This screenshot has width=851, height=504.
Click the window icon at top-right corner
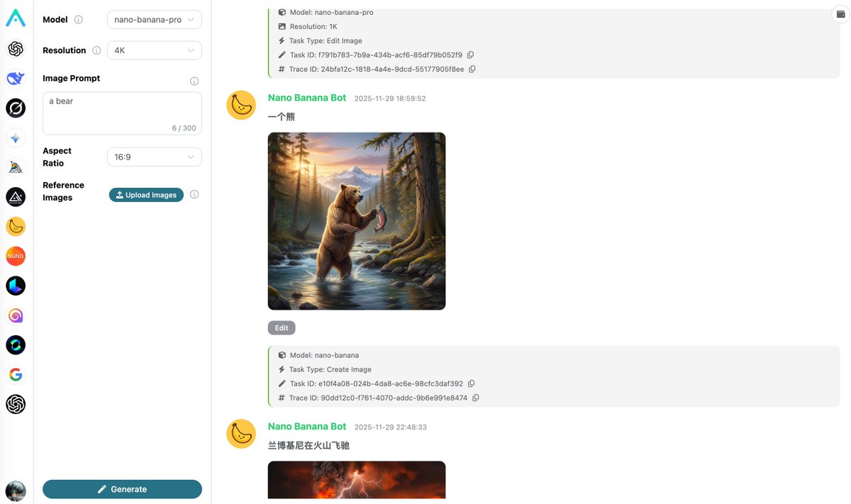point(841,14)
